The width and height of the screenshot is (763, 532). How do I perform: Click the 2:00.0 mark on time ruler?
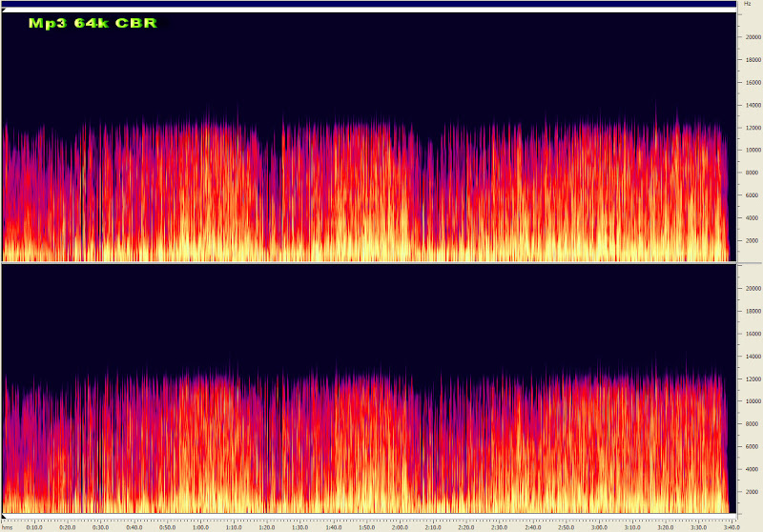(x=400, y=525)
